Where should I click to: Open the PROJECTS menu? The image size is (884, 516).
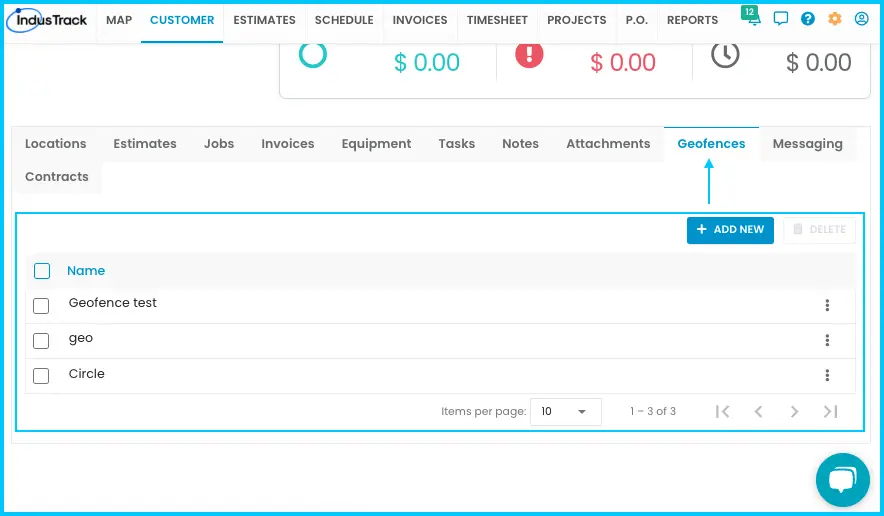point(577,20)
